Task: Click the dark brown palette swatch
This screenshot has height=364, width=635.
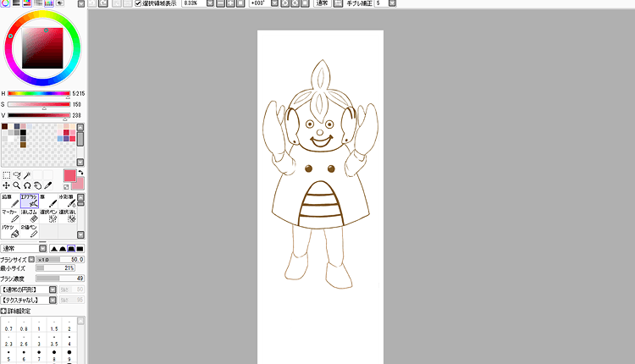Action: (4, 127)
